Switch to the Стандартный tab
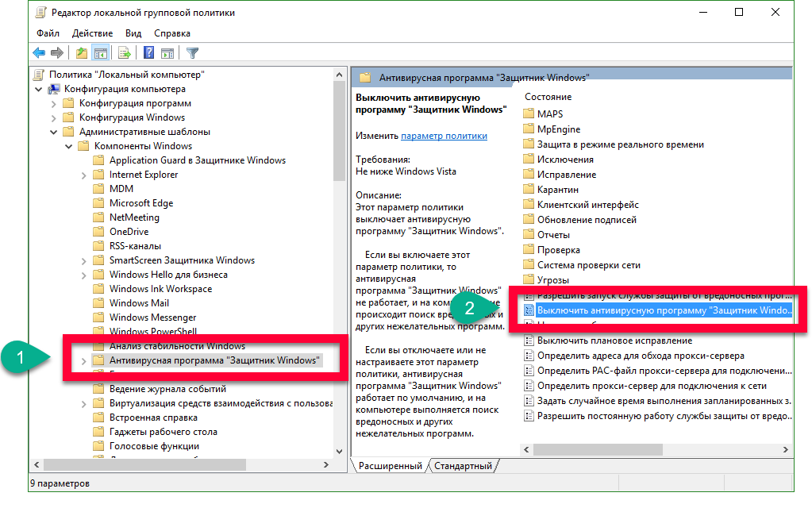The image size is (812, 508). coord(463,466)
